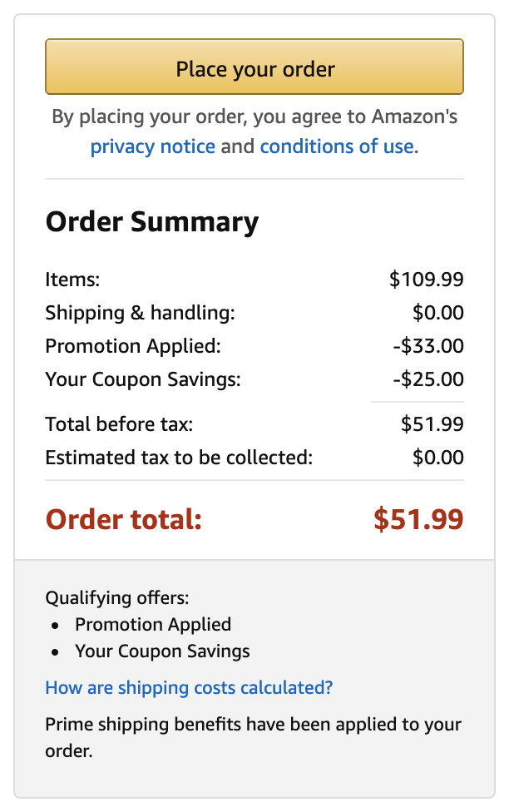The image size is (509, 812).
Task: Click the red Order total label
Action: (124, 519)
